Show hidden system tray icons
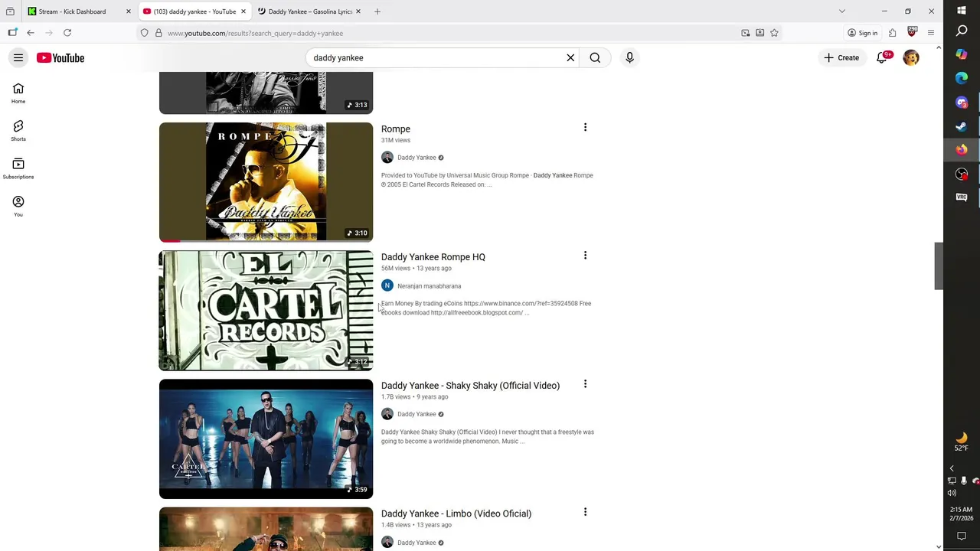980x551 pixels. [x=952, y=468]
